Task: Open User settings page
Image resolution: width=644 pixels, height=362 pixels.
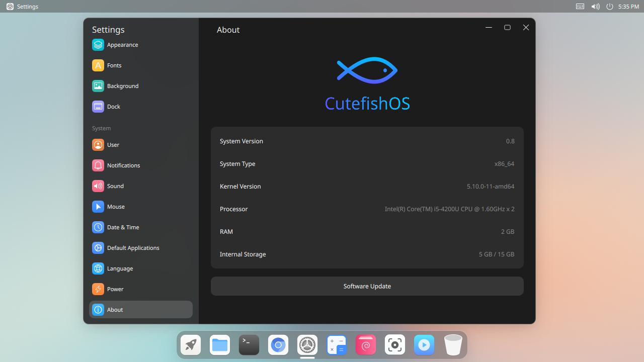Action: [x=141, y=145]
